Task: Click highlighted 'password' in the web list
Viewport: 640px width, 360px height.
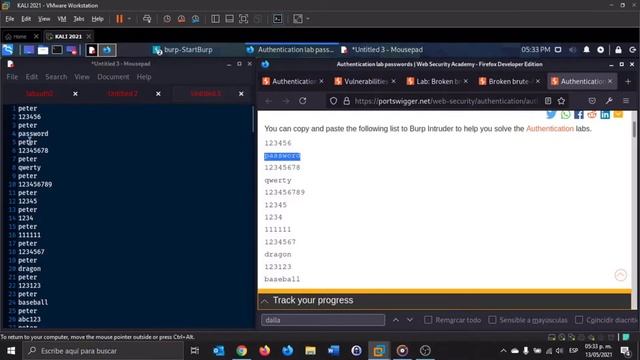Action: click(x=282, y=156)
